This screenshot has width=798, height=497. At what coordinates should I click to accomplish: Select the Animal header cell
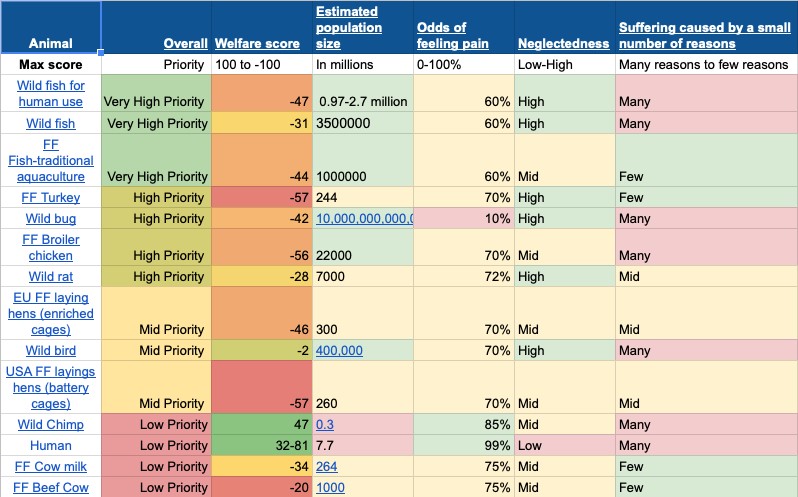(x=50, y=27)
